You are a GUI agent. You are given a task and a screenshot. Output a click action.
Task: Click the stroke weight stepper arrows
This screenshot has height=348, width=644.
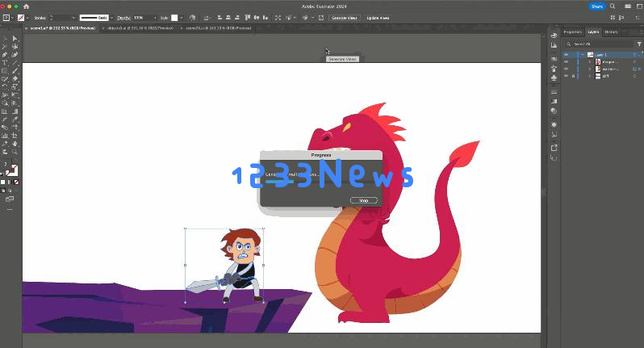point(52,18)
